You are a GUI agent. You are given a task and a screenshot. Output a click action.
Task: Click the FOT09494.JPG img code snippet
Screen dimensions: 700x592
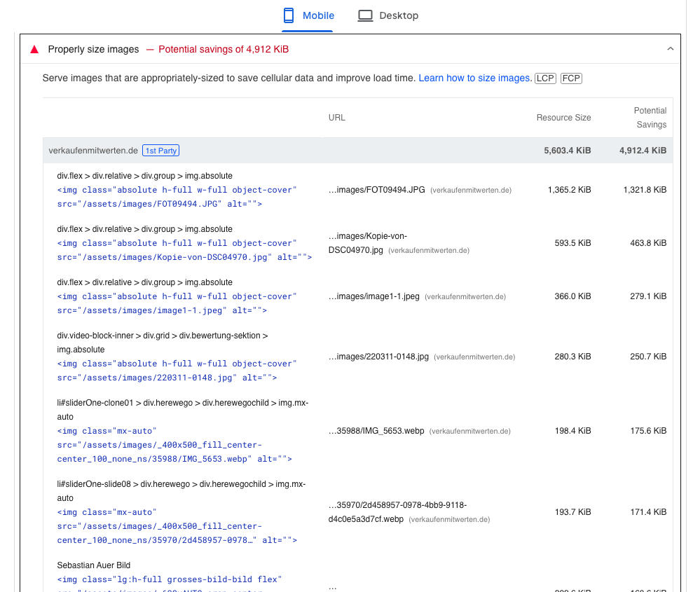[x=177, y=197]
